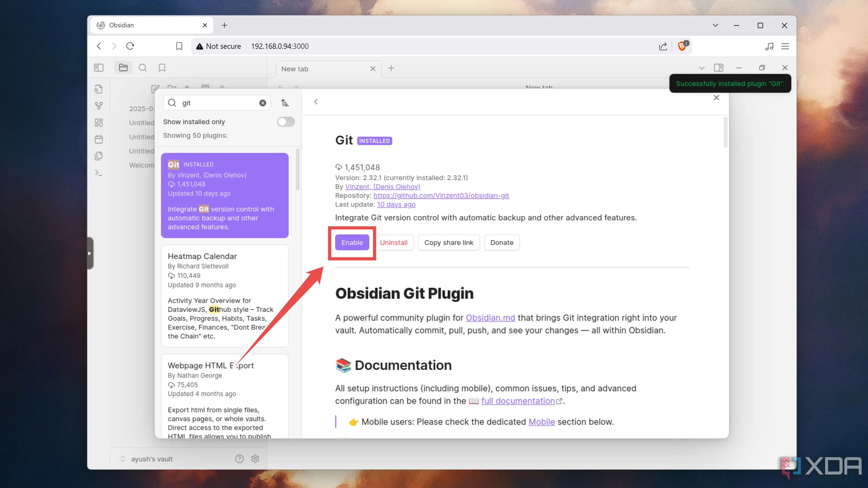
Task: Go back with the plugin detail chevron
Action: [x=316, y=102]
